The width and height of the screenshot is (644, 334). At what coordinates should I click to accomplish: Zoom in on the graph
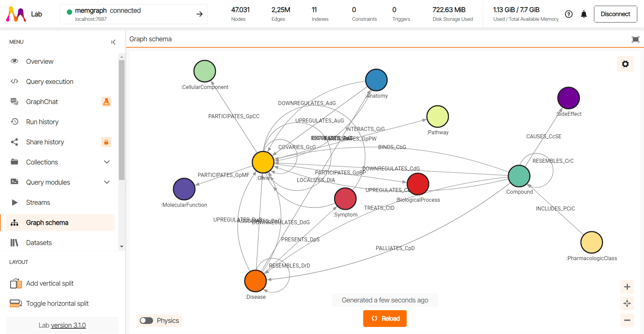click(627, 286)
